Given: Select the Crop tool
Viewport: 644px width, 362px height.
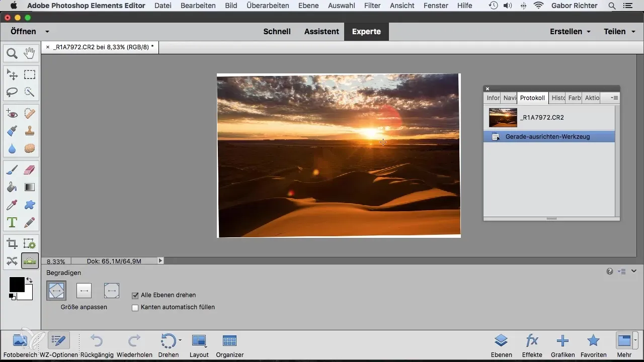Looking at the screenshot, I should pyautogui.click(x=12, y=244).
